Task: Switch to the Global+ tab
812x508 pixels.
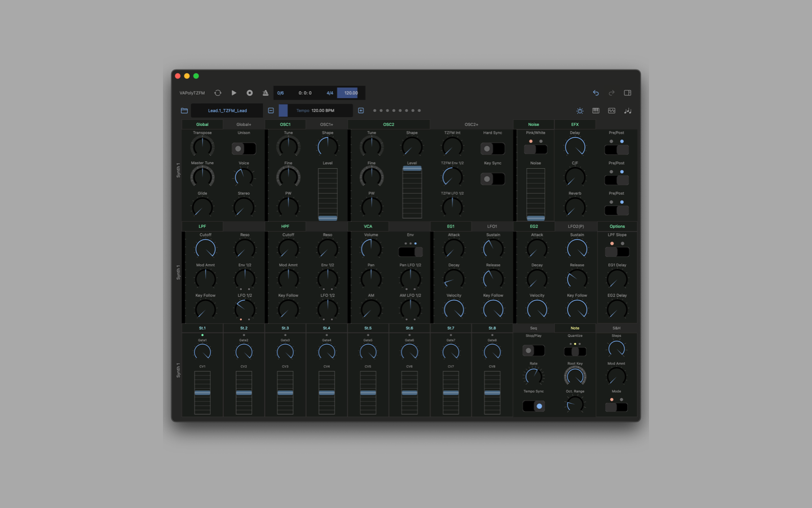Action: coord(244,124)
